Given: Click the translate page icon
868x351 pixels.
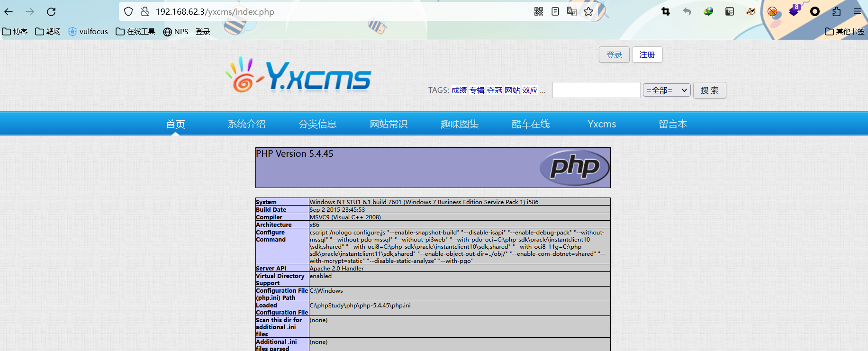Looking at the screenshot, I should point(572,12).
